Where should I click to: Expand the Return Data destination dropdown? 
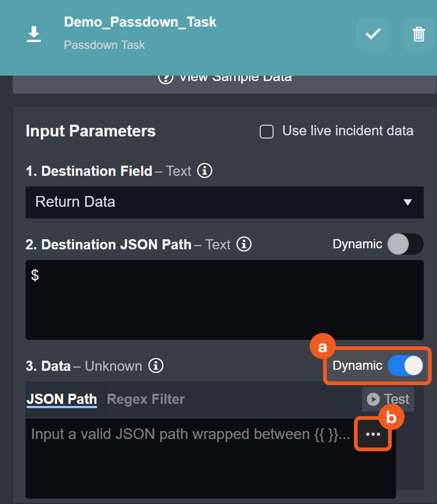(224, 202)
